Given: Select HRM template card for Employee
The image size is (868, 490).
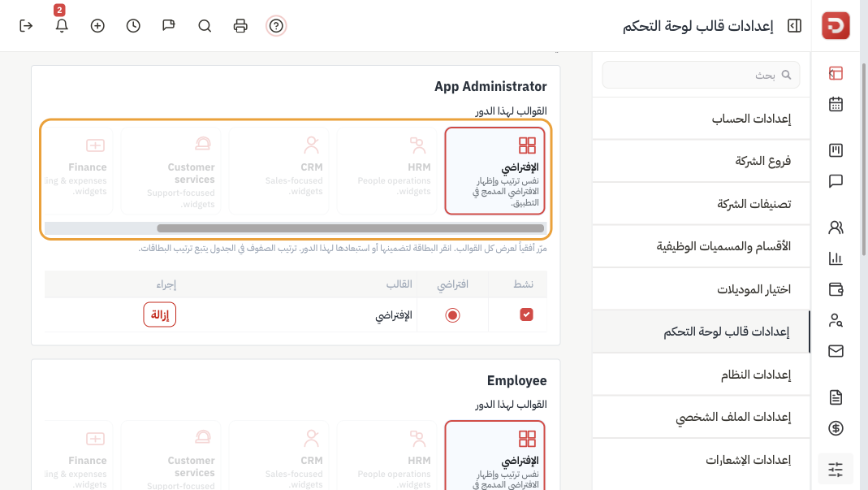Looking at the screenshot, I should (x=386, y=456).
